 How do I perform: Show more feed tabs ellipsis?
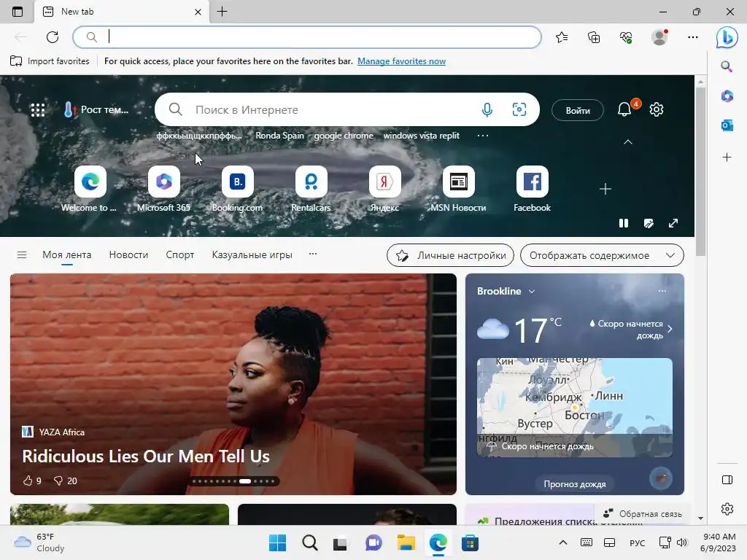pos(312,254)
